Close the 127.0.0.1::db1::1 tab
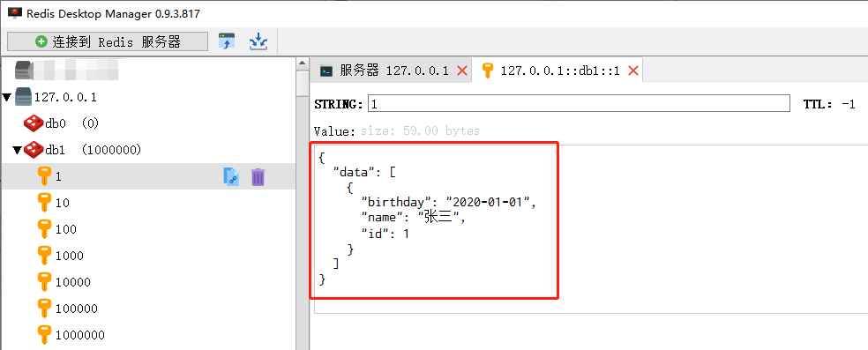 [x=633, y=71]
